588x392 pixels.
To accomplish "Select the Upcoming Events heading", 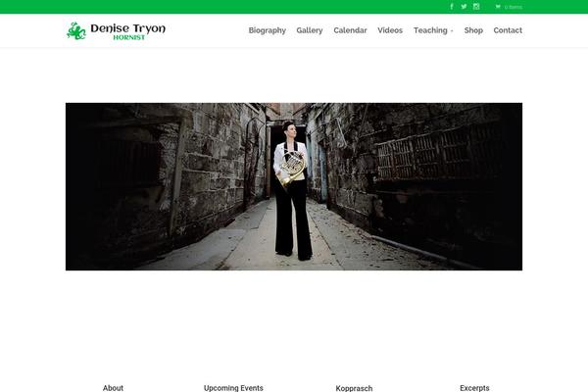I will [233, 388].
